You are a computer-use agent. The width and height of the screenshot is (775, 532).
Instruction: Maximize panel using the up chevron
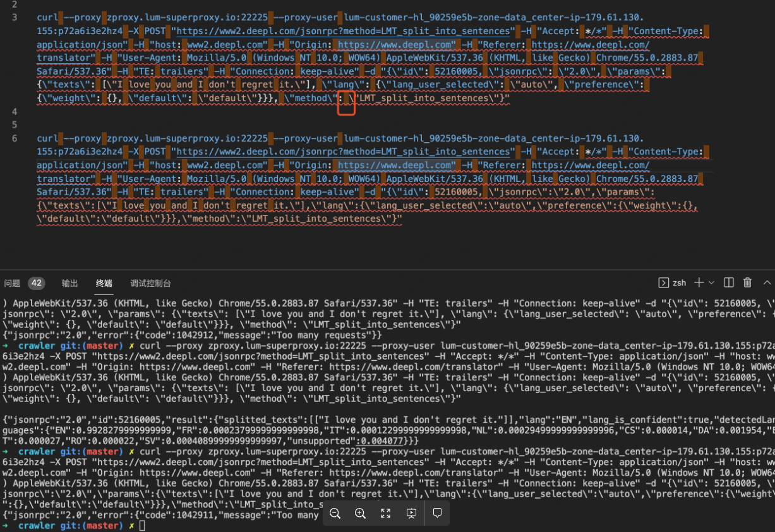pos(767,282)
